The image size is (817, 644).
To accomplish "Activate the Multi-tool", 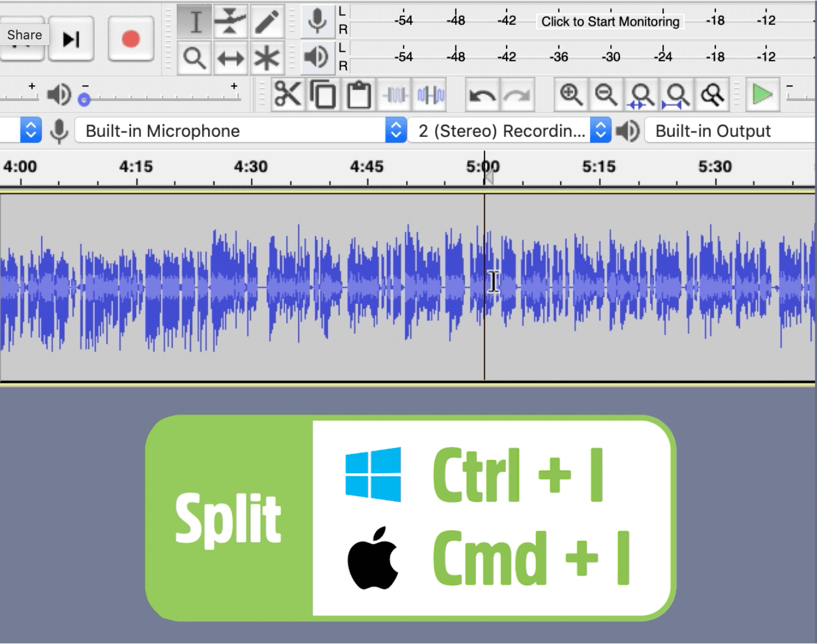I will pos(267,58).
